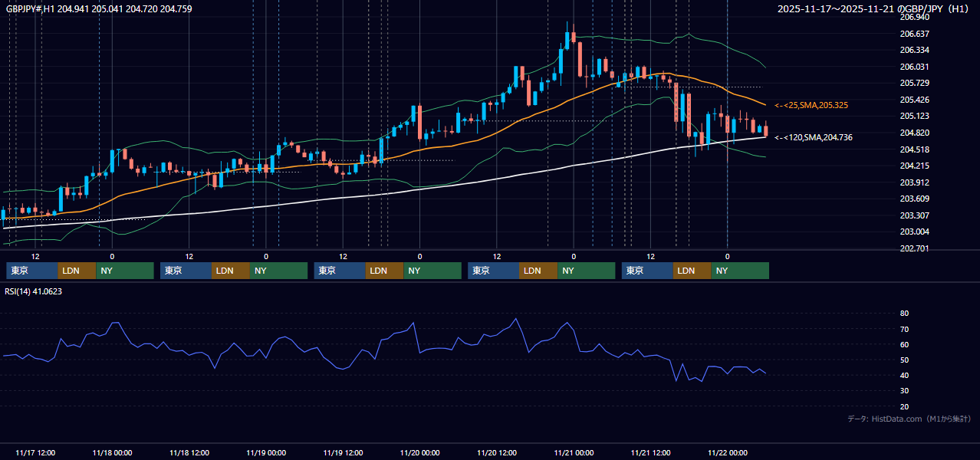Click price axis value 203.307
The height and width of the screenshot is (460, 980).
tap(914, 215)
